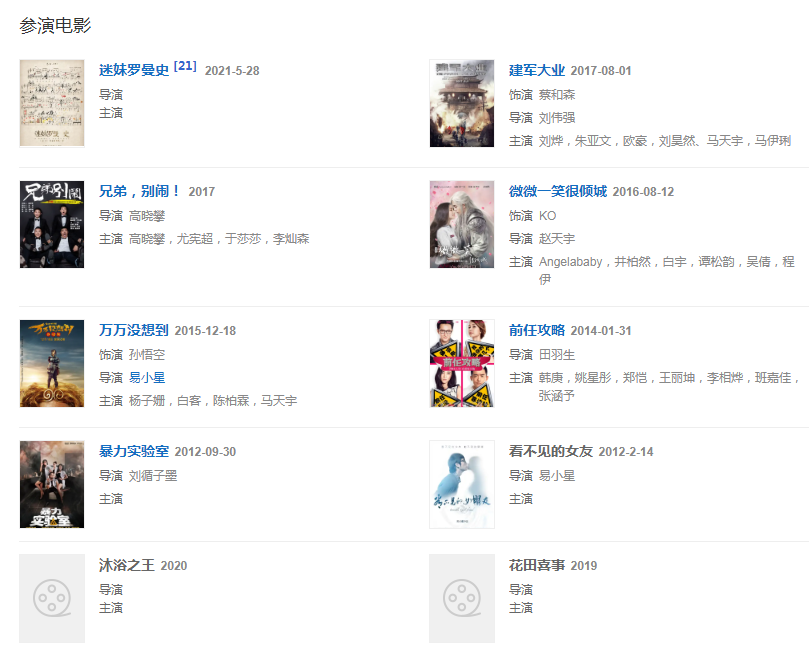Open the 万万没想到 movie link
The image size is (811, 650).
[x=134, y=330]
